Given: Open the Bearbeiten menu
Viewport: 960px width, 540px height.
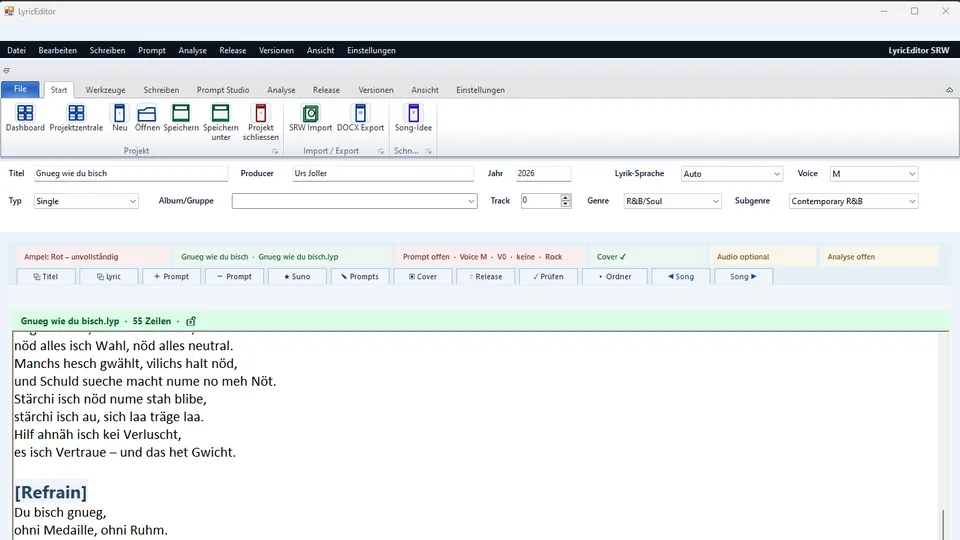Looking at the screenshot, I should pyautogui.click(x=58, y=50).
